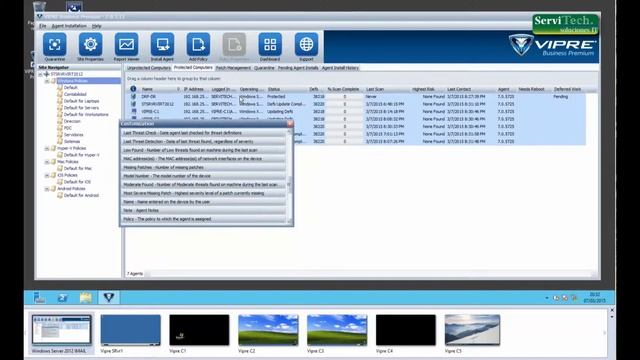Open the Support globe icon
This screenshot has height=360, width=640.
tap(306, 44)
